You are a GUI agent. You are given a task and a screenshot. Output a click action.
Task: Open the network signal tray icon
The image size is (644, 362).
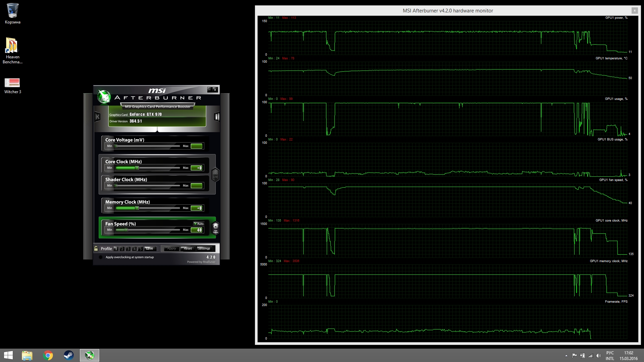point(590,356)
